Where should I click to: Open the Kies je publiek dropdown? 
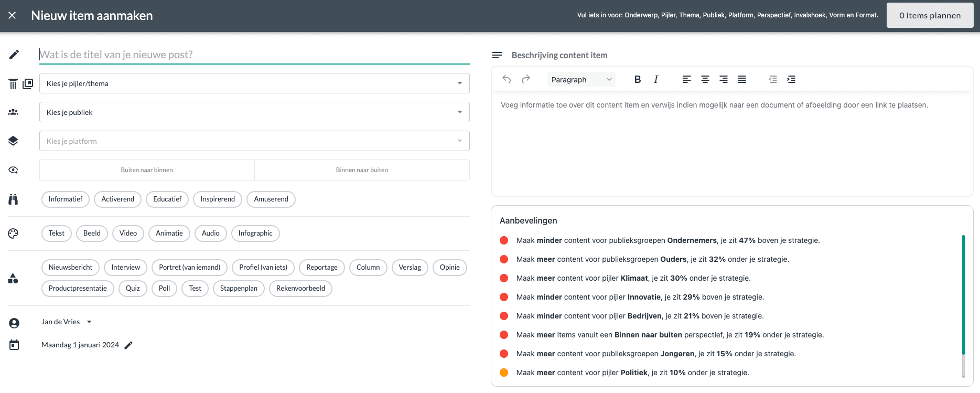coord(254,112)
